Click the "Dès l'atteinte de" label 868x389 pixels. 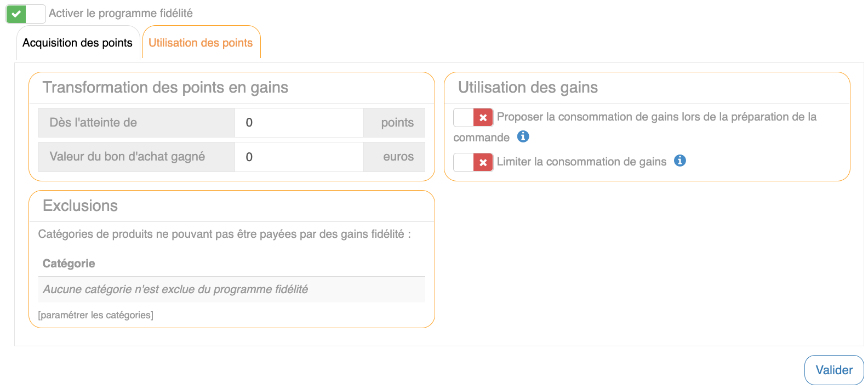pos(93,123)
